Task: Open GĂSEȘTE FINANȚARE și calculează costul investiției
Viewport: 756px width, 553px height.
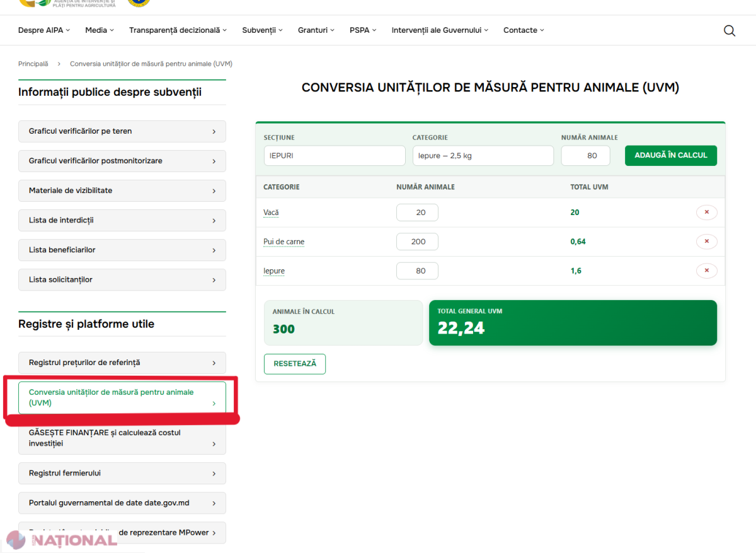Action: 122,438
